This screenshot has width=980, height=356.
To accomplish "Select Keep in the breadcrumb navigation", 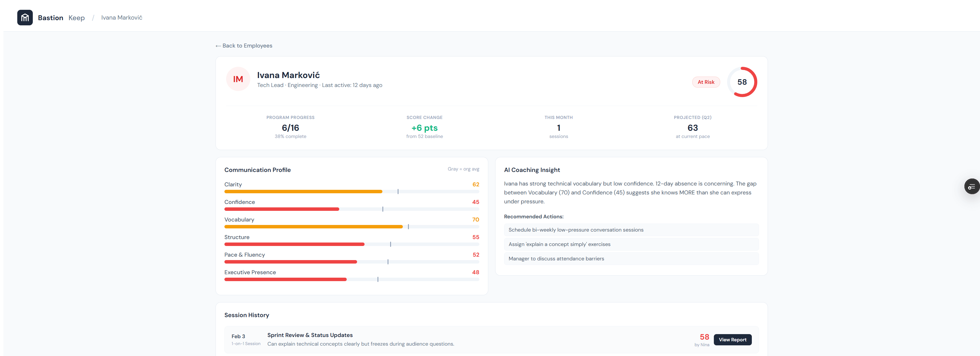I will pyautogui.click(x=77, y=18).
